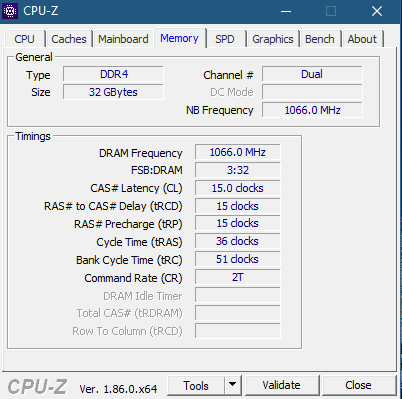
Task: Click the Validate button
Action: point(282,385)
